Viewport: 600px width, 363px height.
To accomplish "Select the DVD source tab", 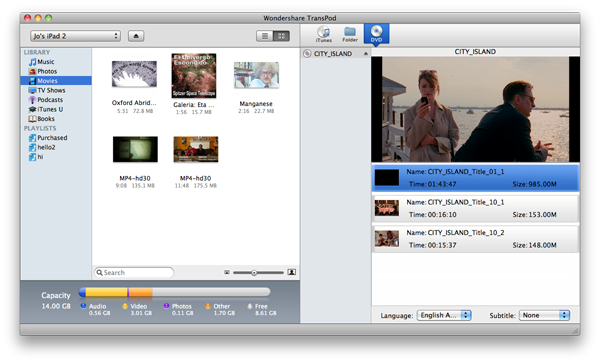I will [x=376, y=34].
